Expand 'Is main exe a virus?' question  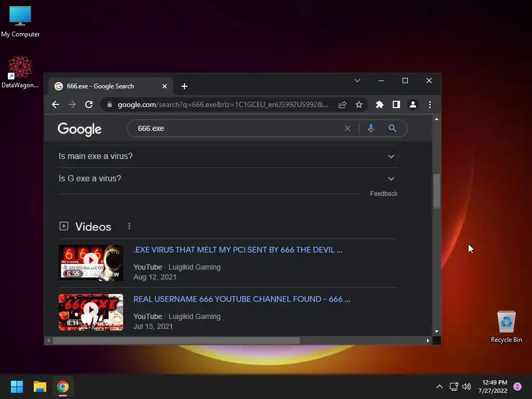pos(228,156)
